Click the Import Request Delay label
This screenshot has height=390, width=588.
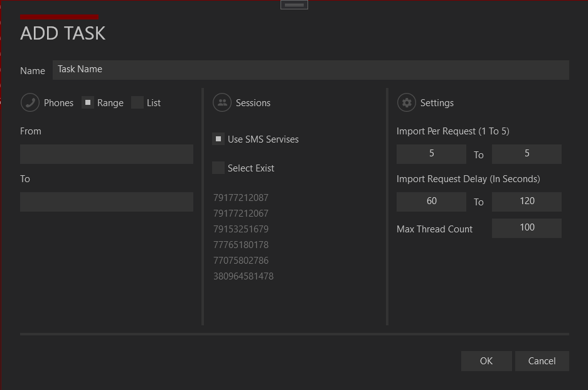point(468,179)
